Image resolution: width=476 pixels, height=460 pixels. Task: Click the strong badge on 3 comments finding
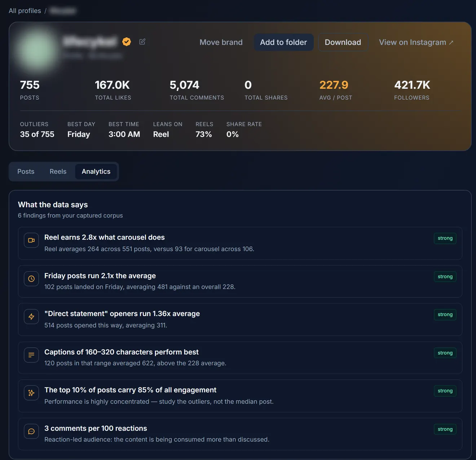(x=445, y=429)
